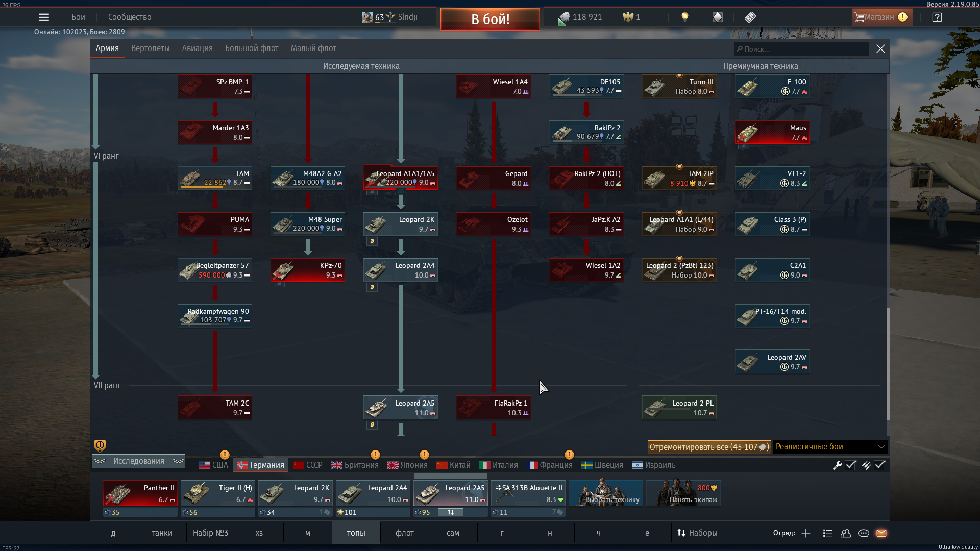Open the Магазин shop button
This screenshot has width=980, height=551.
pyautogui.click(x=882, y=17)
